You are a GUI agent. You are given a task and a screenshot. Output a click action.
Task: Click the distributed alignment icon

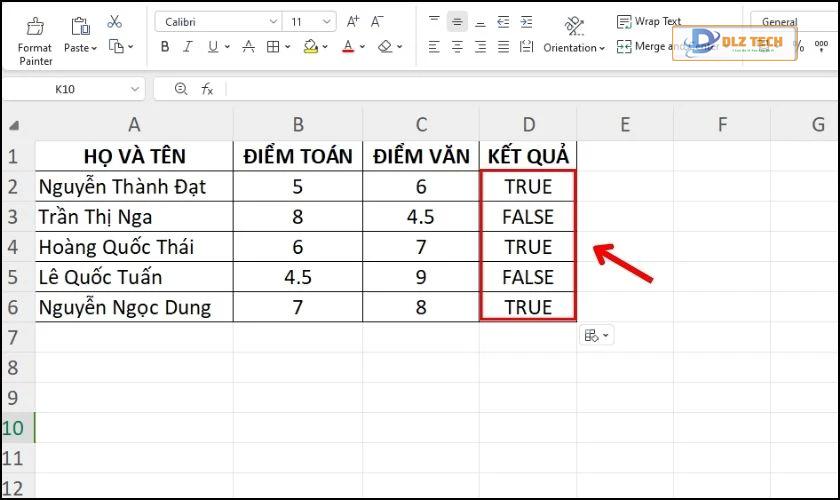pos(527,47)
